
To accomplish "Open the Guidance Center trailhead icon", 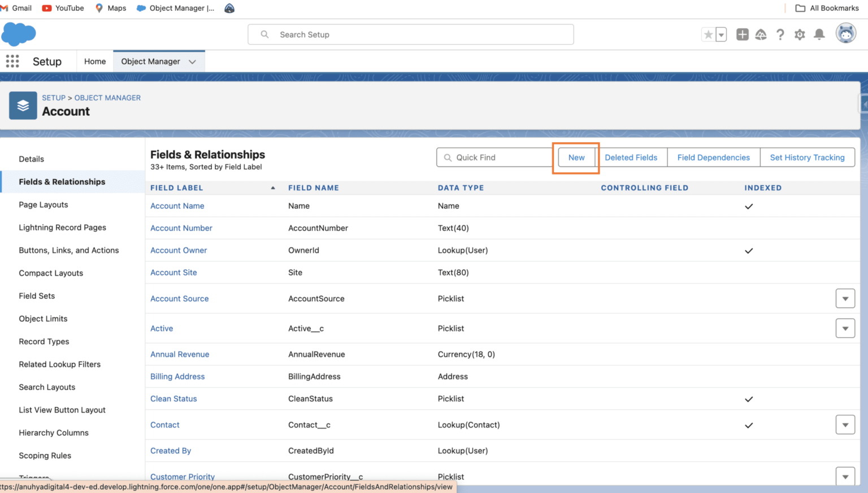I will tap(761, 34).
